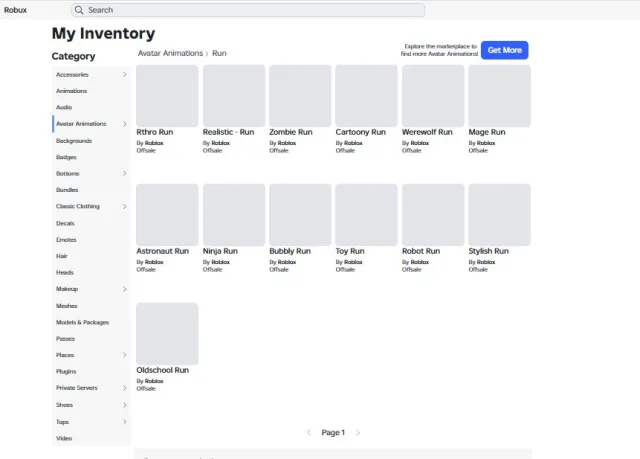Open the Ninja Run thumbnail
The width and height of the screenshot is (640, 459).
[x=234, y=215]
